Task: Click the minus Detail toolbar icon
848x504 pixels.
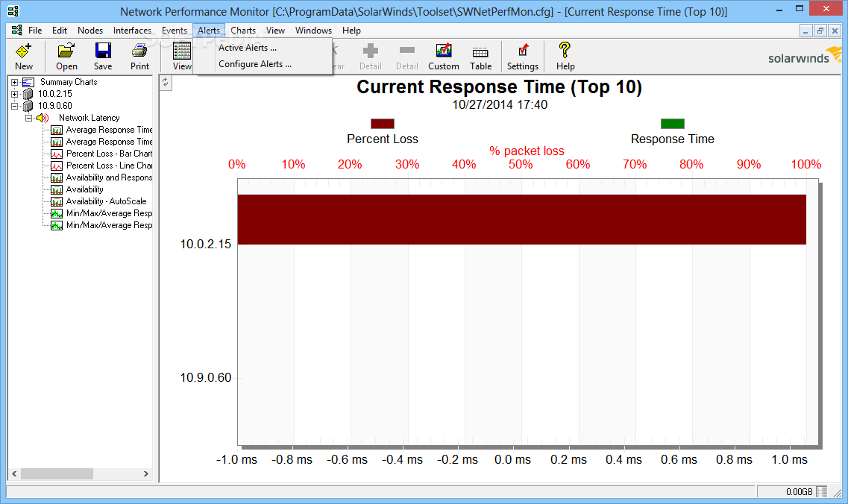Action: (x=406, y=50)
